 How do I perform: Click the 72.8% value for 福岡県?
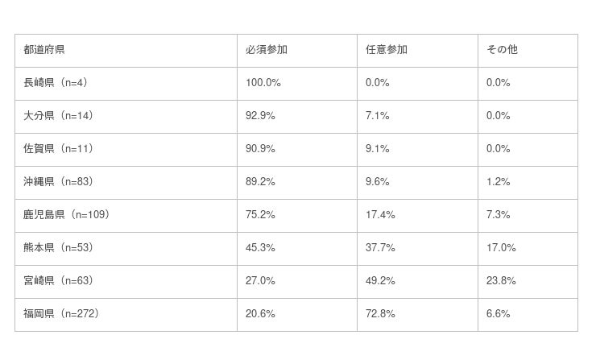[380, 314]
